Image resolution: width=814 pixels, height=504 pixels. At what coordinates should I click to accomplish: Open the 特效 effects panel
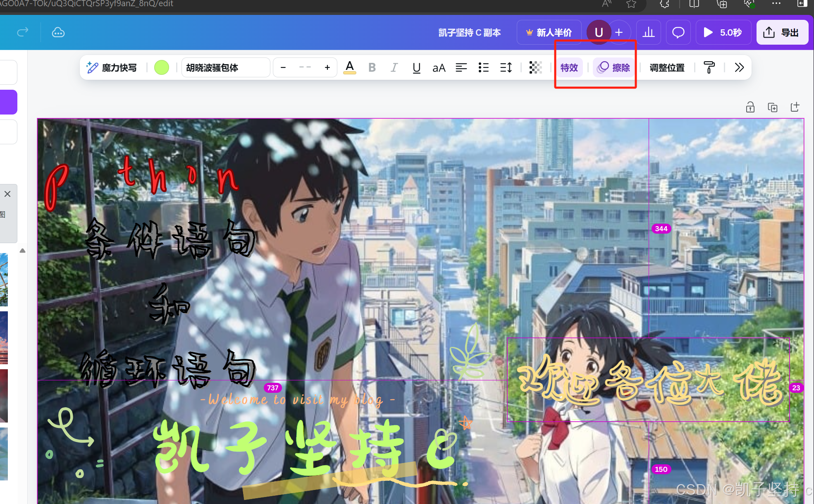[x=569, y=67]
